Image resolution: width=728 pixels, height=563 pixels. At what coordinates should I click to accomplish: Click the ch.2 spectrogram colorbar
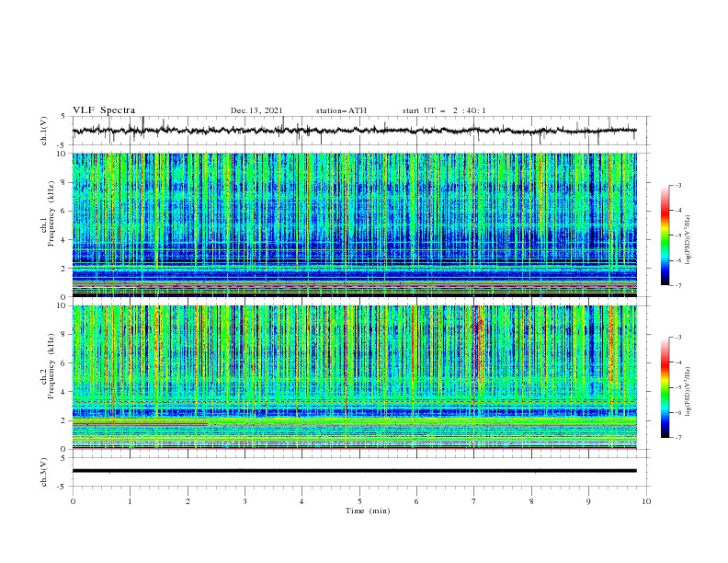[665, 387]
